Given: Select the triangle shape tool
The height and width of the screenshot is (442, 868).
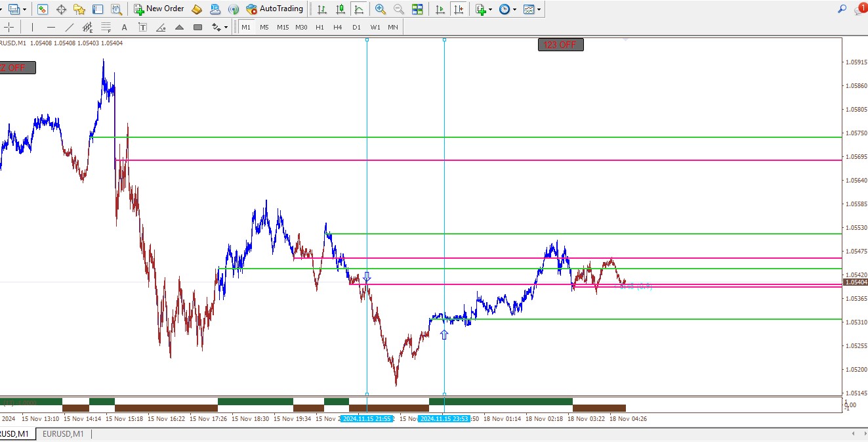Looking at the screenshot, I should pos(179,27).
